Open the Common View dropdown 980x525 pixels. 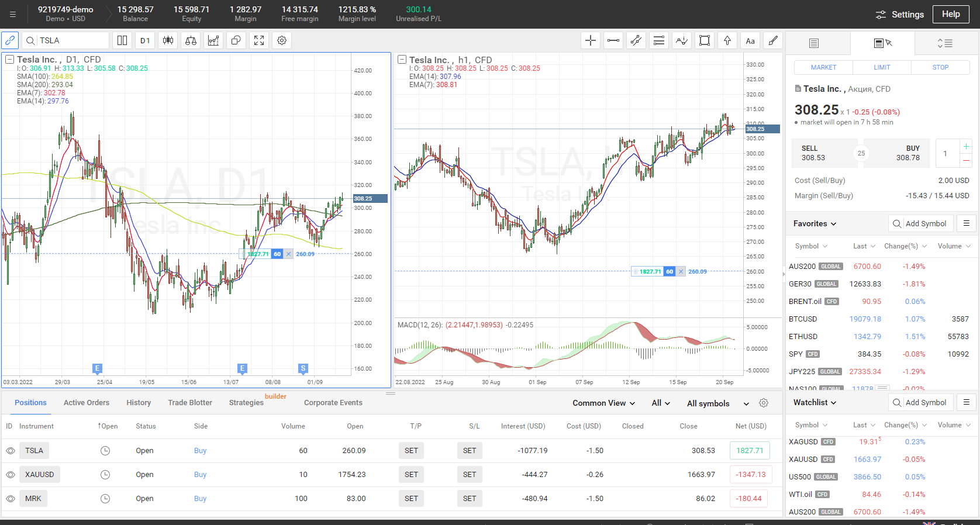click(x=604, y=403)
